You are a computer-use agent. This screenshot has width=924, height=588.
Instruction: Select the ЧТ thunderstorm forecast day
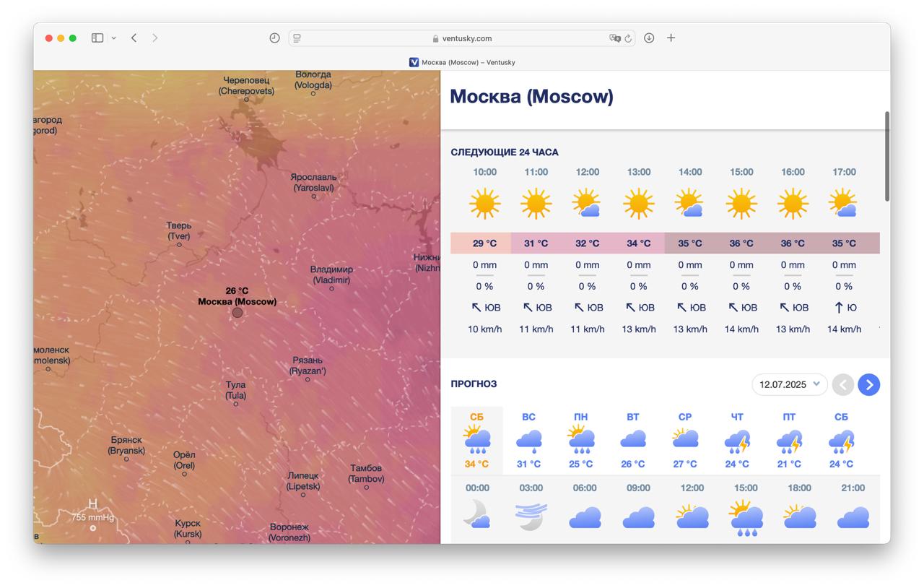pyautogui.click(x=737, y=440)
